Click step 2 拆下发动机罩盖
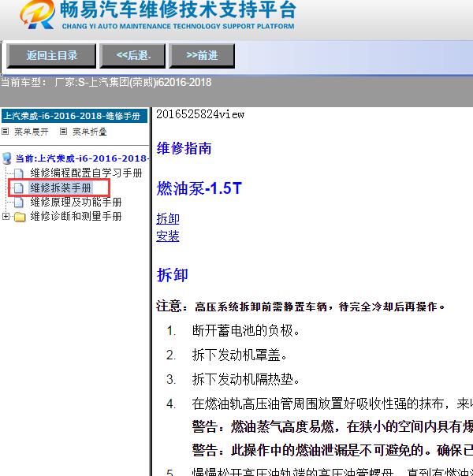The image size is (473, 476). pos(227,355)
